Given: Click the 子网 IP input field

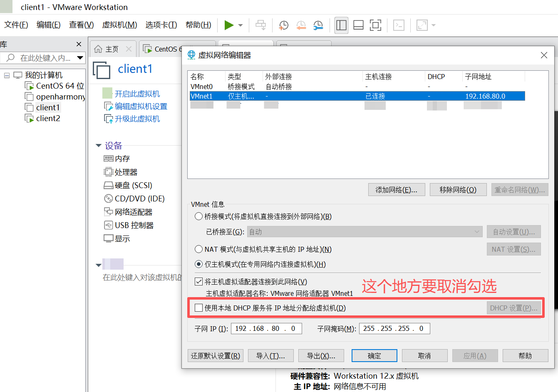Looking at the screenshot, I should tap(266, 329).
